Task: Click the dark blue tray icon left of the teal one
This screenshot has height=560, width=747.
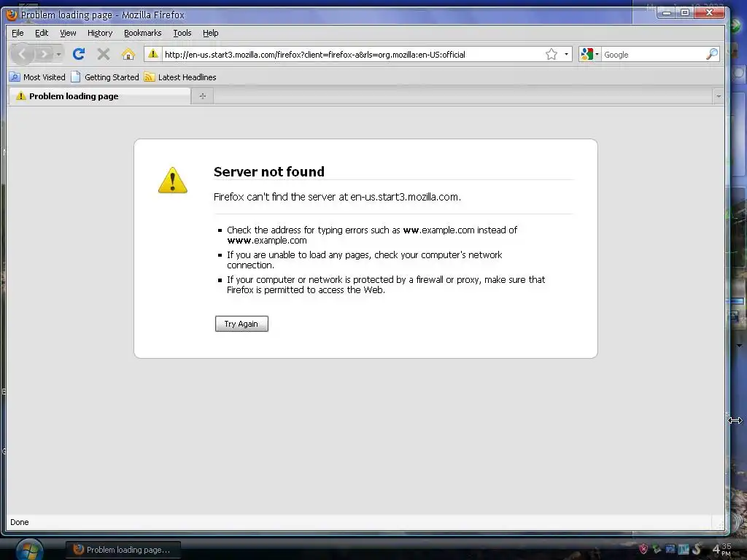Action: (670, 549)
